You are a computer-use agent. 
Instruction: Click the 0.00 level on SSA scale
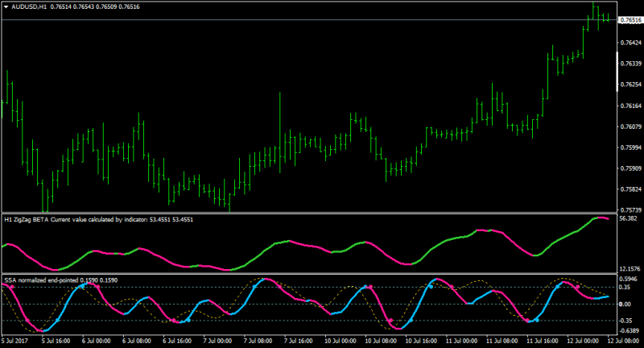point(625,304)
